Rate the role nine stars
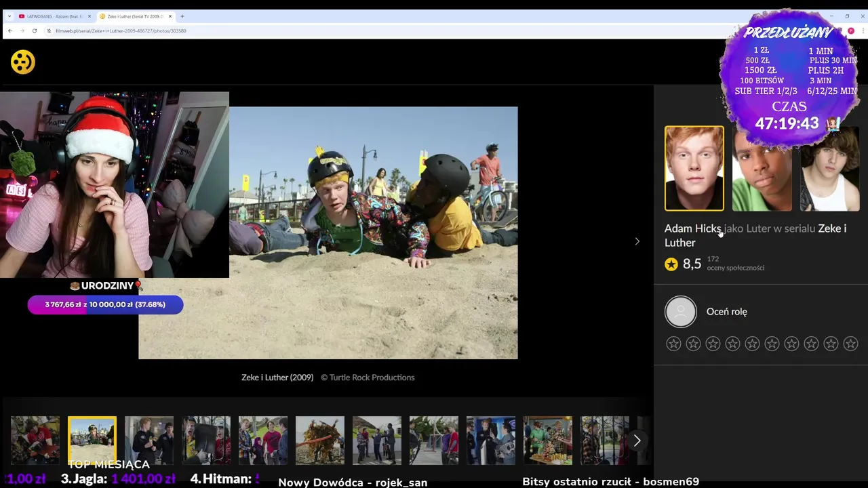 click(x=831, y=344)
